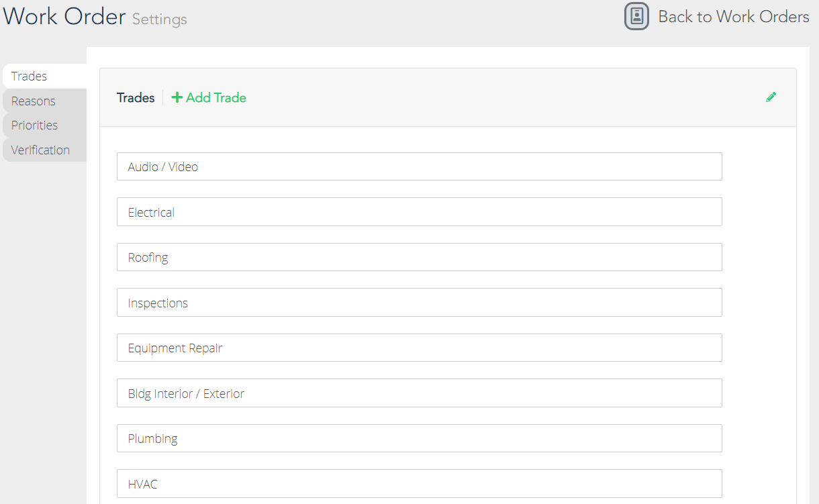This screenshot has height=504, width=819.
Task: Click the green pencil edit icon
Action: [x=771, y=97]
